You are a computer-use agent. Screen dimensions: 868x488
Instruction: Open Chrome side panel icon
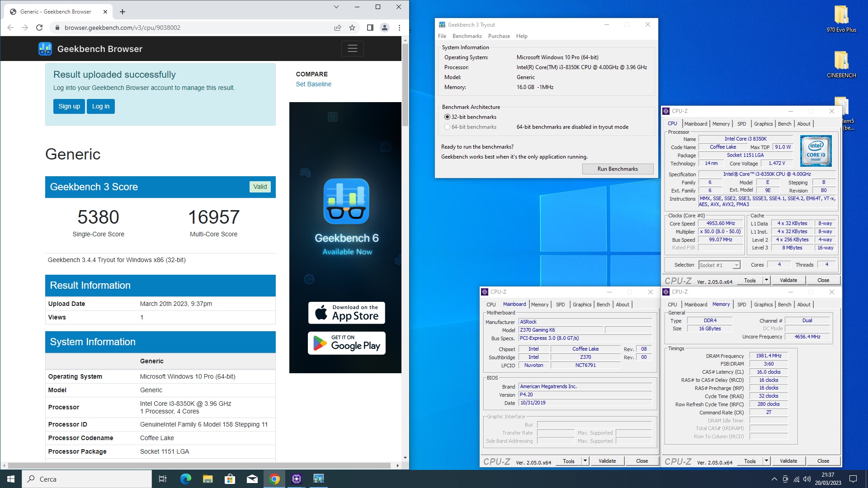pos(370,28)
